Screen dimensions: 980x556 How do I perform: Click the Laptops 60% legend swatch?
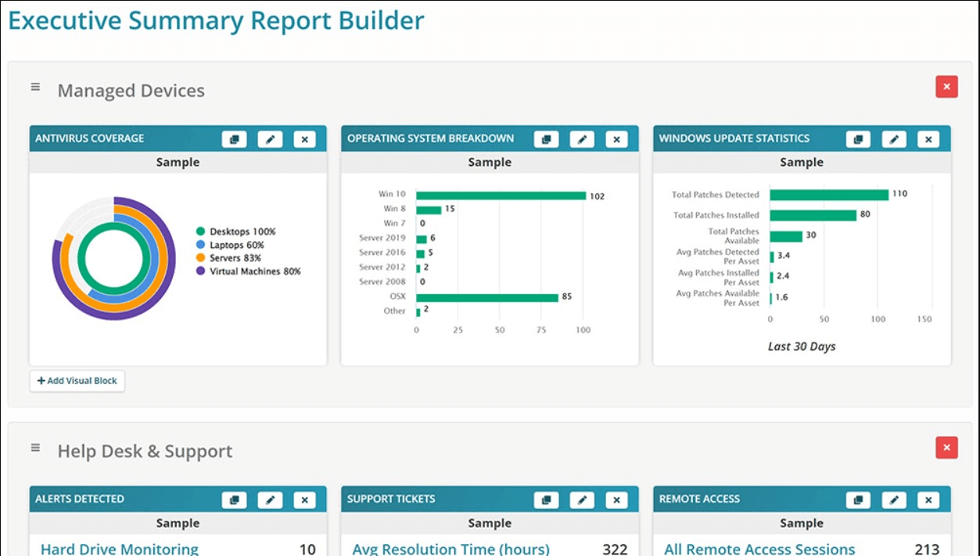click(x=201, y=245)
